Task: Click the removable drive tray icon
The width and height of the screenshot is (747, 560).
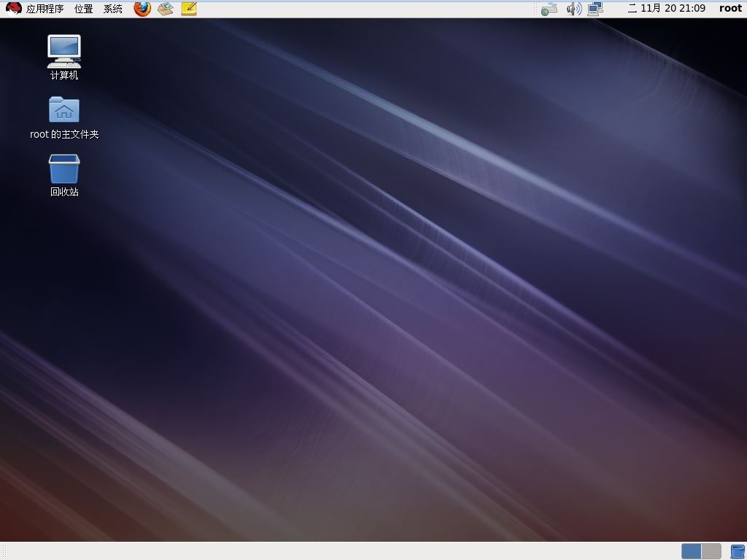Action: pos(549,9)
